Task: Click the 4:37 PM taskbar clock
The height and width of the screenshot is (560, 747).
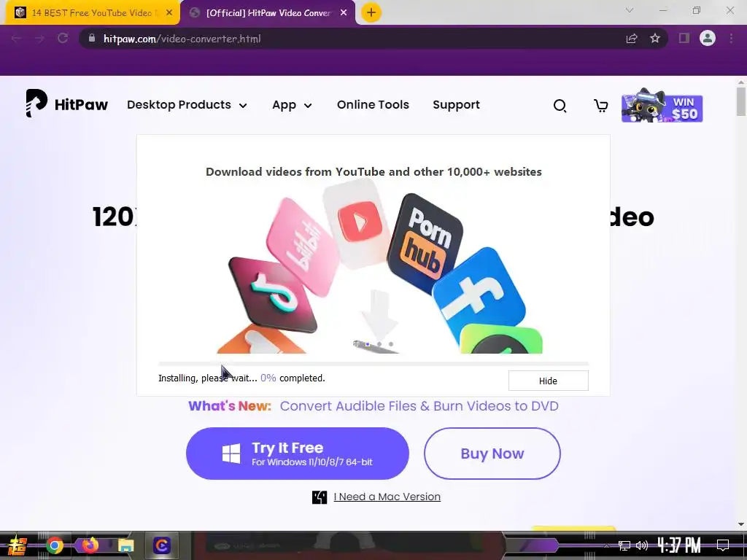Action: coord(679,545)
